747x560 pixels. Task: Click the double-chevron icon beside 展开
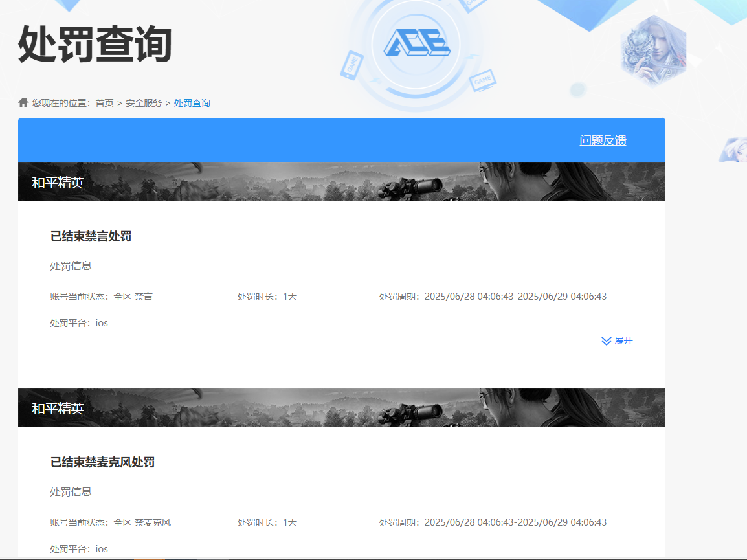click(606, 341)
